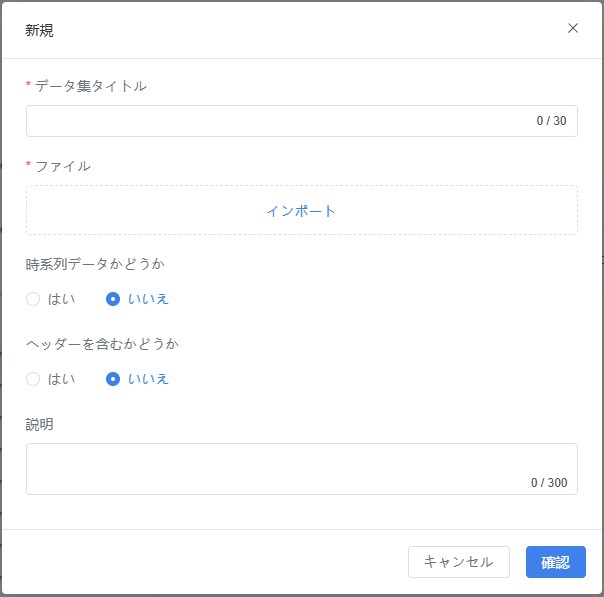This screenshot has height=597, width=604.
Task: Click the 説明 field label
Action: [x=40, y=424]
